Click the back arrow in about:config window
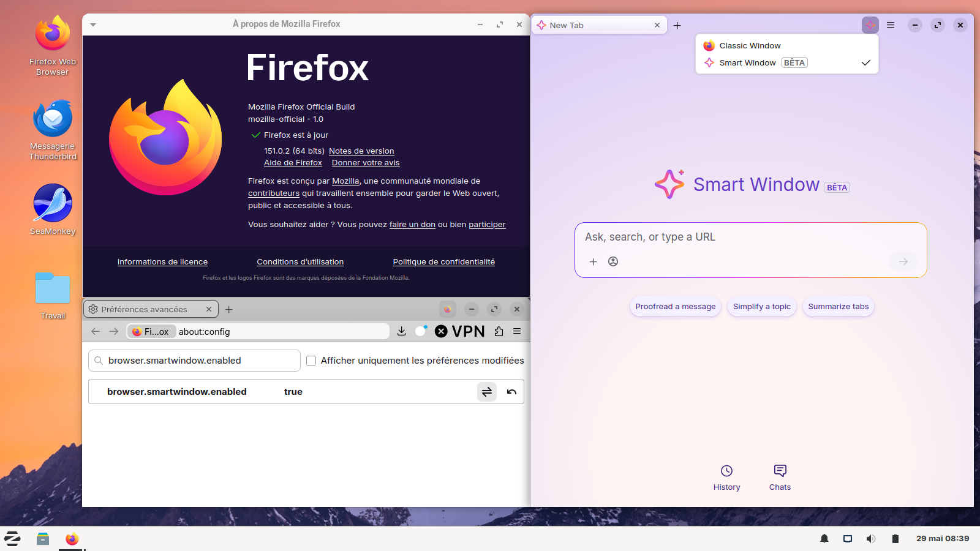 [96, 331]
